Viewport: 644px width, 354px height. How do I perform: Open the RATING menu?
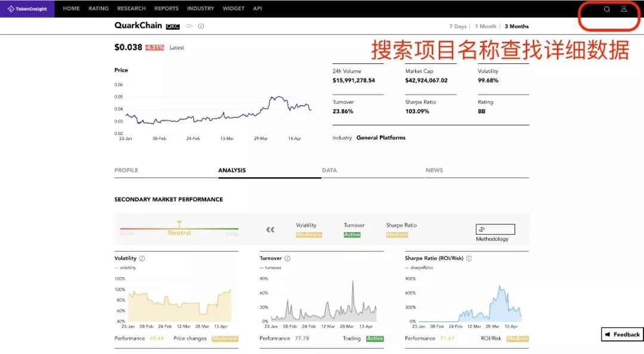[x=98, y=8]
